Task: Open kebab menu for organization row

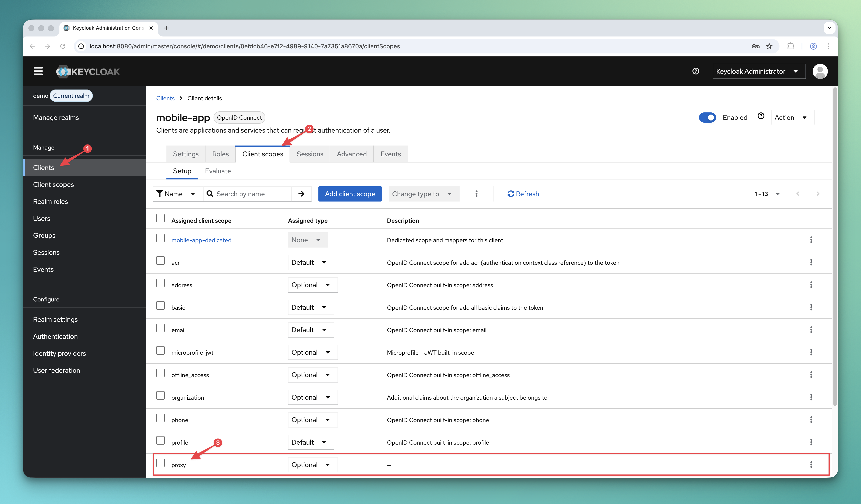Action: click(811, 397)
